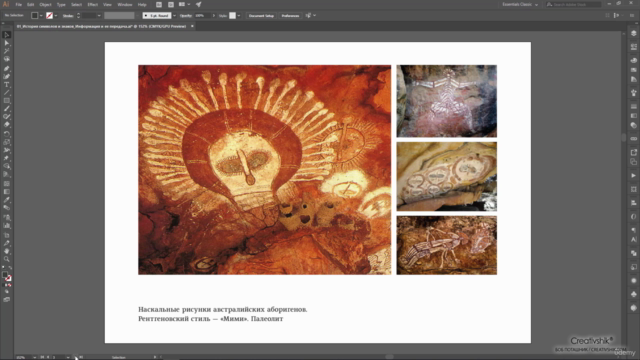Select the Direct Selection tool
Image resolution: width=640 pixels, height=360 pixels.
click(x=7, y=43)
